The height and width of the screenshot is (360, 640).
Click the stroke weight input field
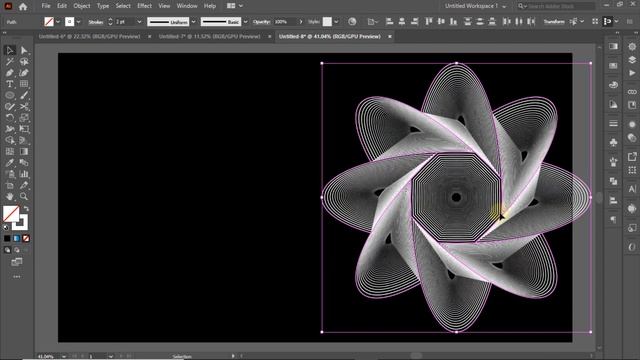click(125, 22)
